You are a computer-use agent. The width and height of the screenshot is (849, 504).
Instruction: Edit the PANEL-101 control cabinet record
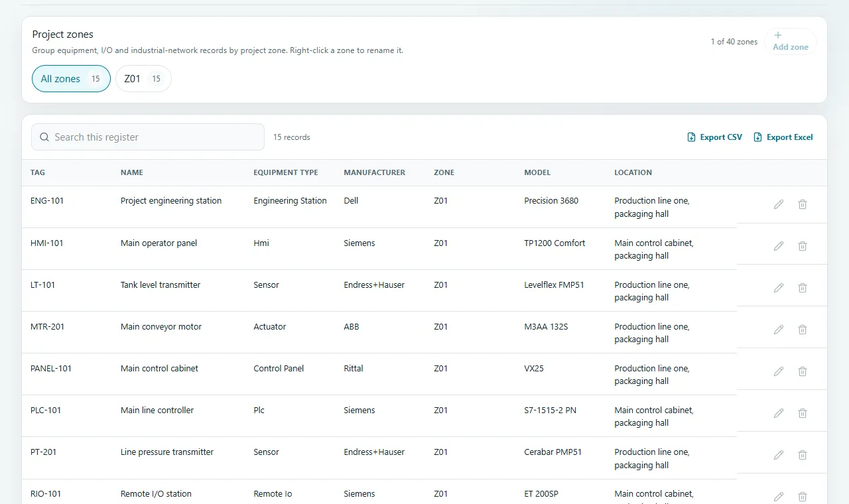(779, 371)
